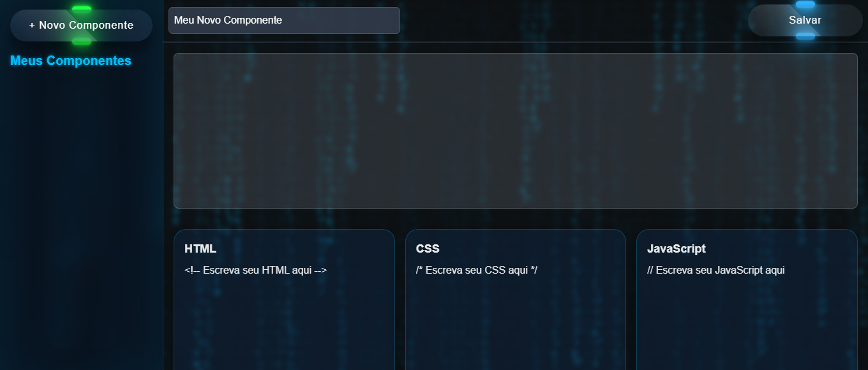868x370 pixels.
Task: Select the JavaScript editor heading
Action: (676, 249)
